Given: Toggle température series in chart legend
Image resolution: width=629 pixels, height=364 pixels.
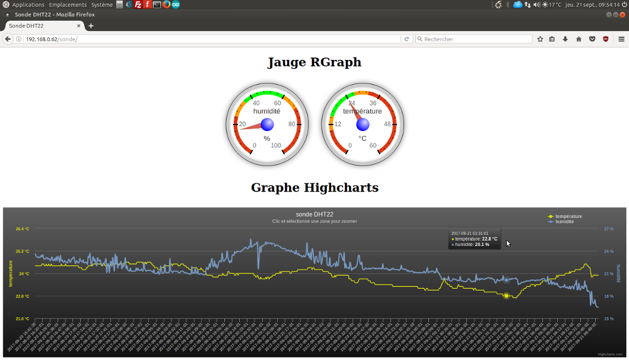Looking at the screenshot, I should [x=568, y=216].
